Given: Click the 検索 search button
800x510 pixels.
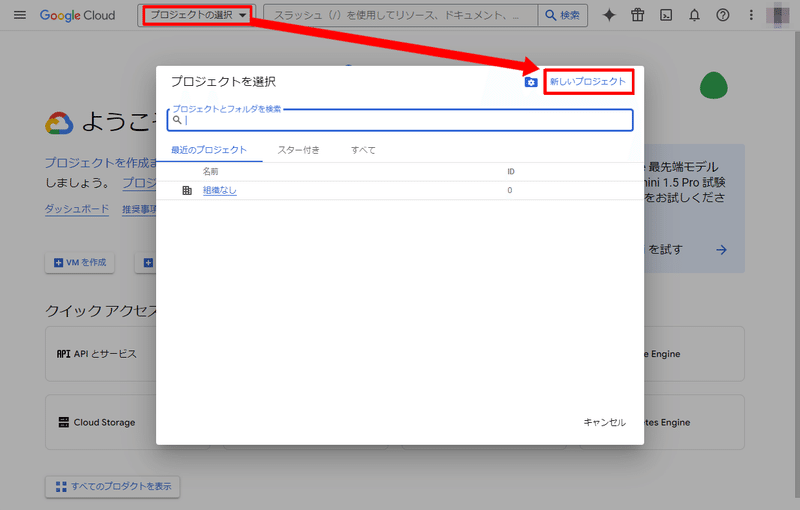Looking at the screenshot, I should (563, 15).
